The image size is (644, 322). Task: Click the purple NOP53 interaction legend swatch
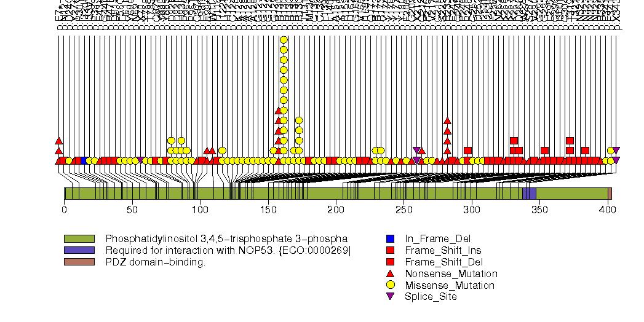[x=79, y=250]
